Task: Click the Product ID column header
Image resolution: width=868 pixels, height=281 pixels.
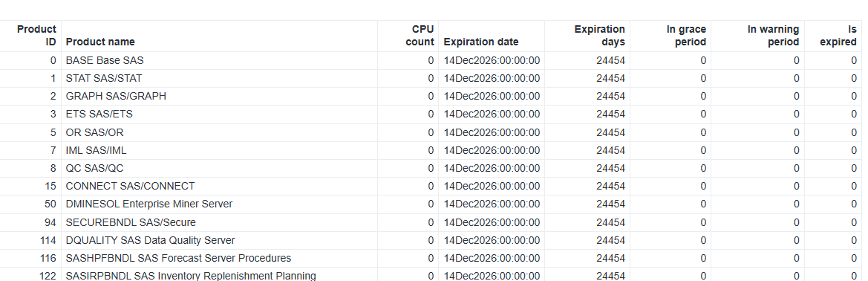Action: (x=30, y=36)
